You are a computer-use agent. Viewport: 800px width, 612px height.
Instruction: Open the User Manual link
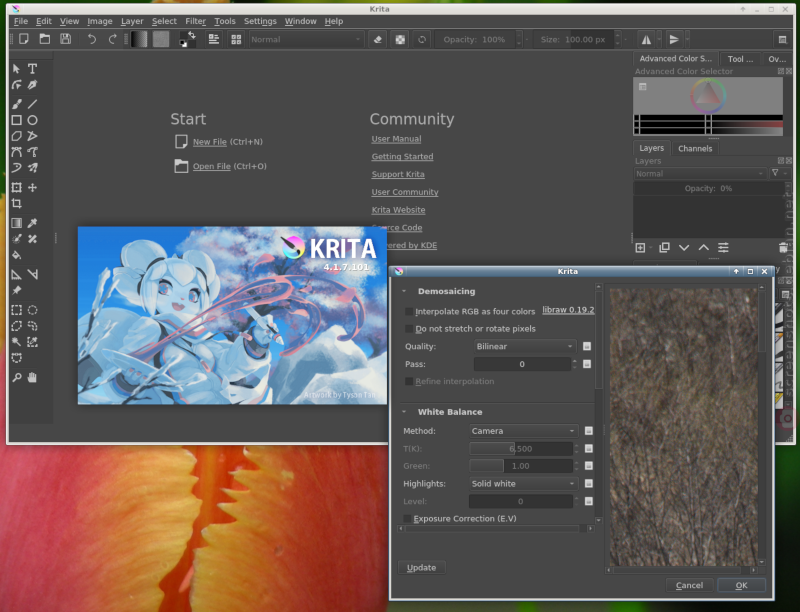(x=396, y=139)
